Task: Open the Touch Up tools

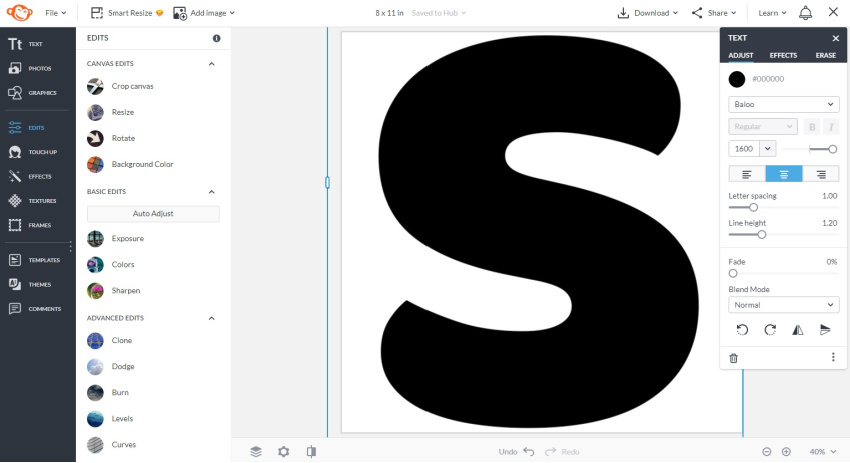Action: tap(33, 152)
